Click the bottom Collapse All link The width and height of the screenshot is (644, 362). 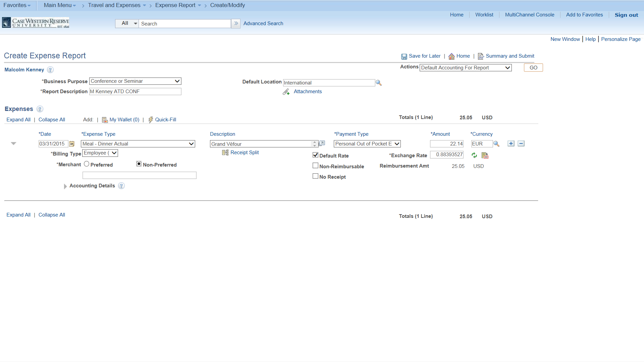[x=52, y=215]
